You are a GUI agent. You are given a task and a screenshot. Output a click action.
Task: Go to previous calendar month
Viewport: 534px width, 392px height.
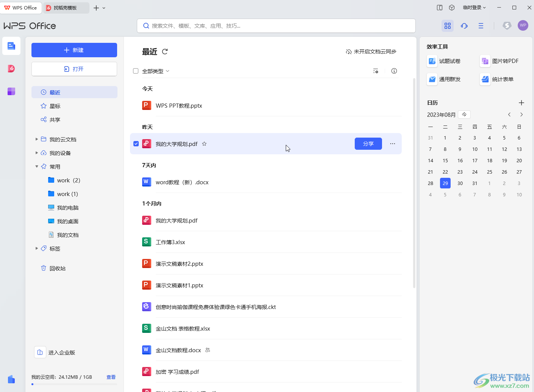[509, 114]
